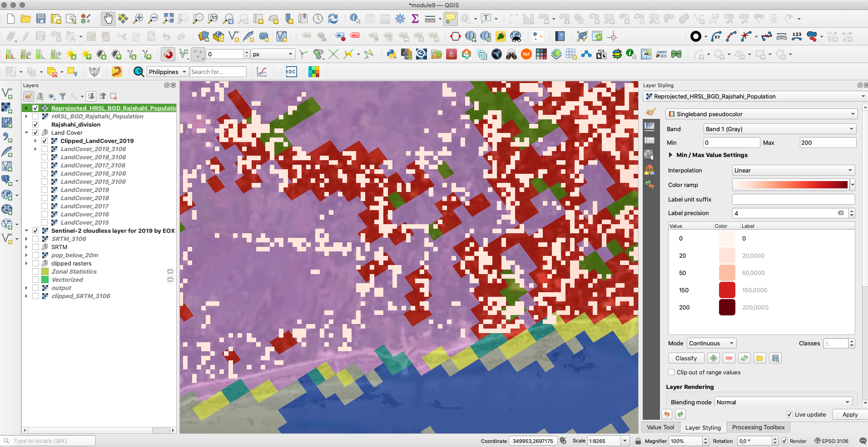The width and height of the screenshot is (868, 447).
Task: Save project with floppy icon
Action: [41, 19]
